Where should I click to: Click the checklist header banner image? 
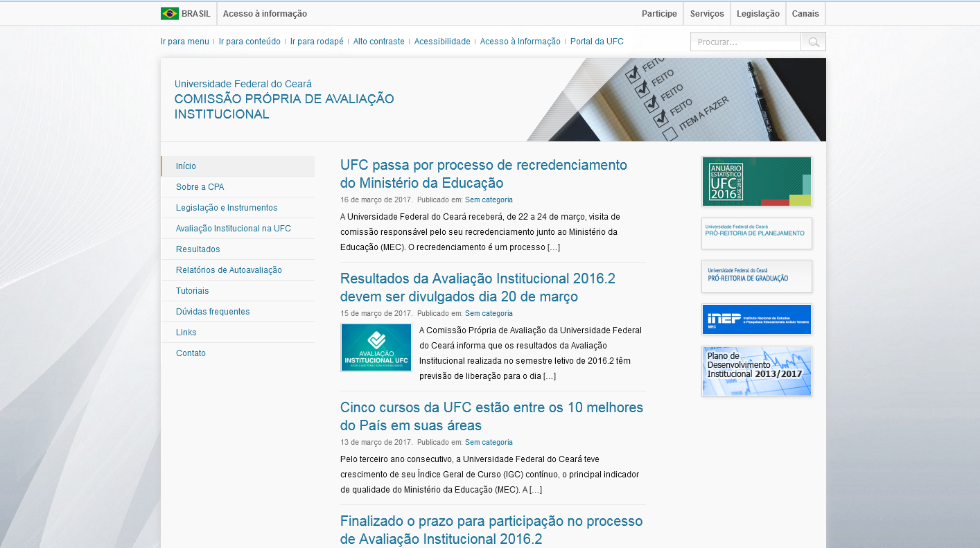point(676,100)
